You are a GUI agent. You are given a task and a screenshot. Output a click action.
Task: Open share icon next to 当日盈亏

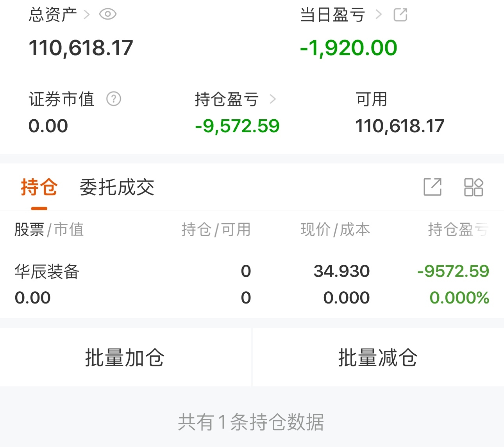click(400, 15)
